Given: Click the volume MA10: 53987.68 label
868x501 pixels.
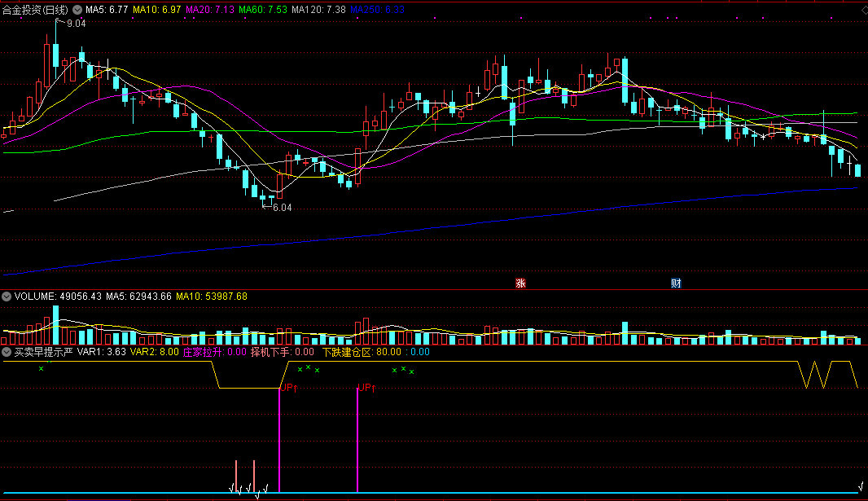Looking at the screenshot, I should 212,297.
